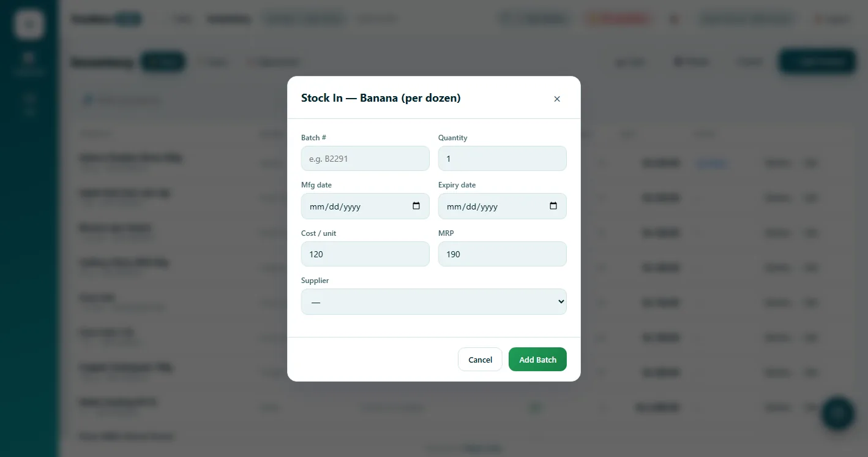Select the Cost / unit field showing 120
The image size is (868, 457).
click(x=365, y=254)
